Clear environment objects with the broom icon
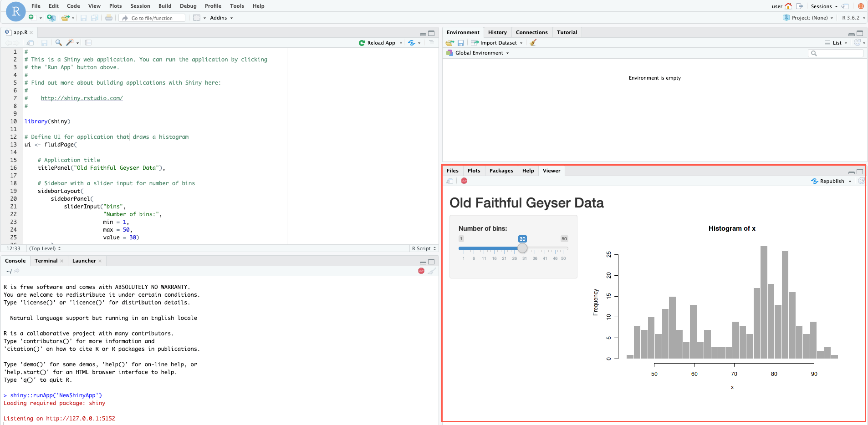The image size is (868, 425). [534, 42]
